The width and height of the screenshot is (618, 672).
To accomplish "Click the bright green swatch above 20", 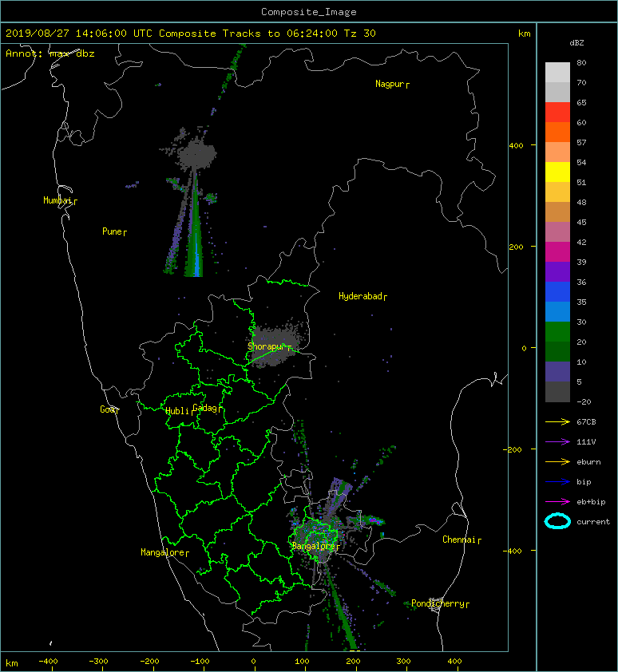I will tap(557, 332).
